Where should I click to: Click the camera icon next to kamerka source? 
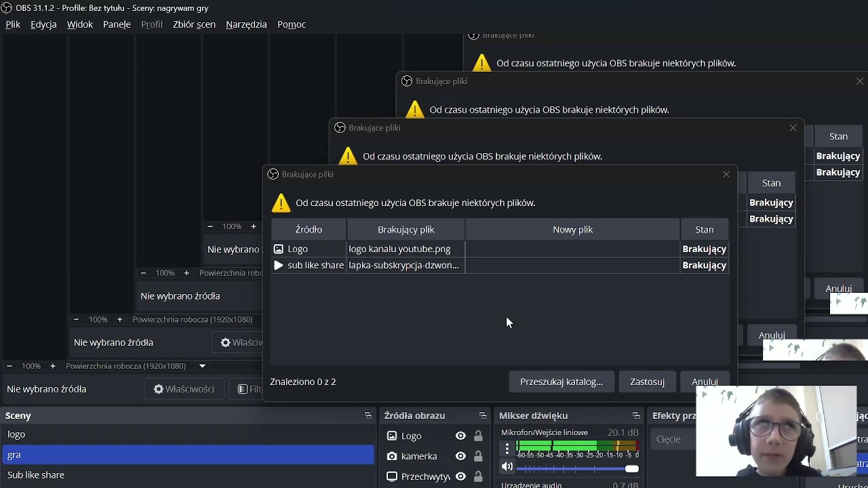point(392,456)
